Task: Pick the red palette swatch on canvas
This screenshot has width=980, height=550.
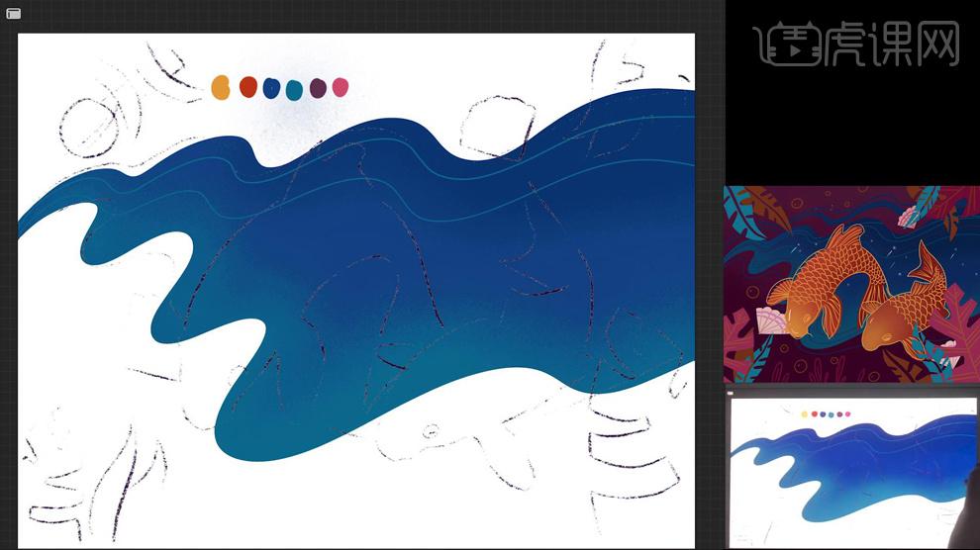Action: pyautogui.click(x=248, y=87)
